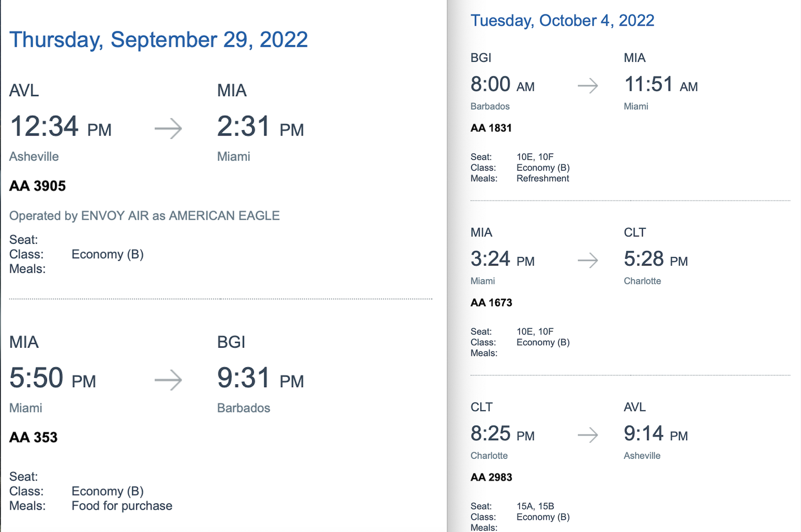Click the Refreshment meal entry
Screen dimensions: 801x532
(543, 178)
